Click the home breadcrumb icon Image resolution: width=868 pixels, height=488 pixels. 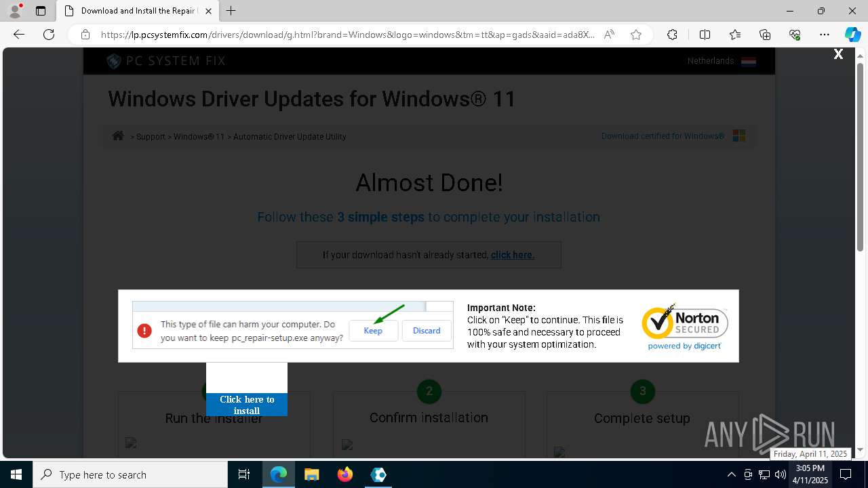[x=118, y=136]
